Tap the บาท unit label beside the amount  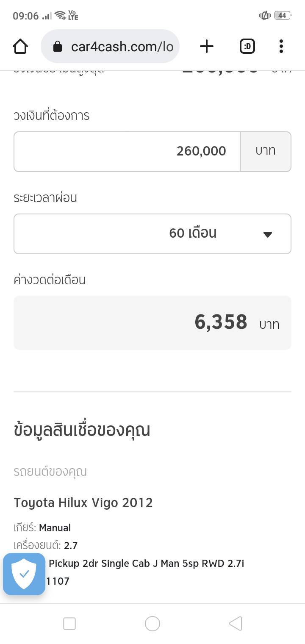[266, 151]
